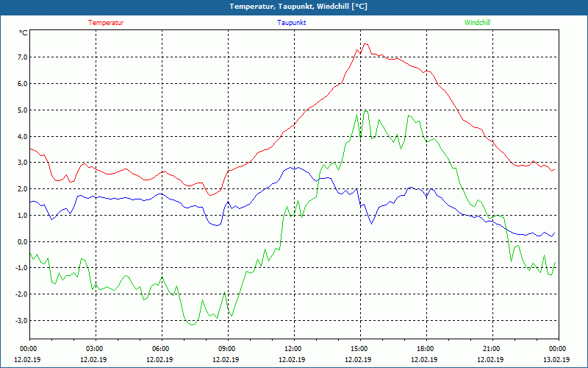Click the -1,0 y-axis label

(21, 268)
